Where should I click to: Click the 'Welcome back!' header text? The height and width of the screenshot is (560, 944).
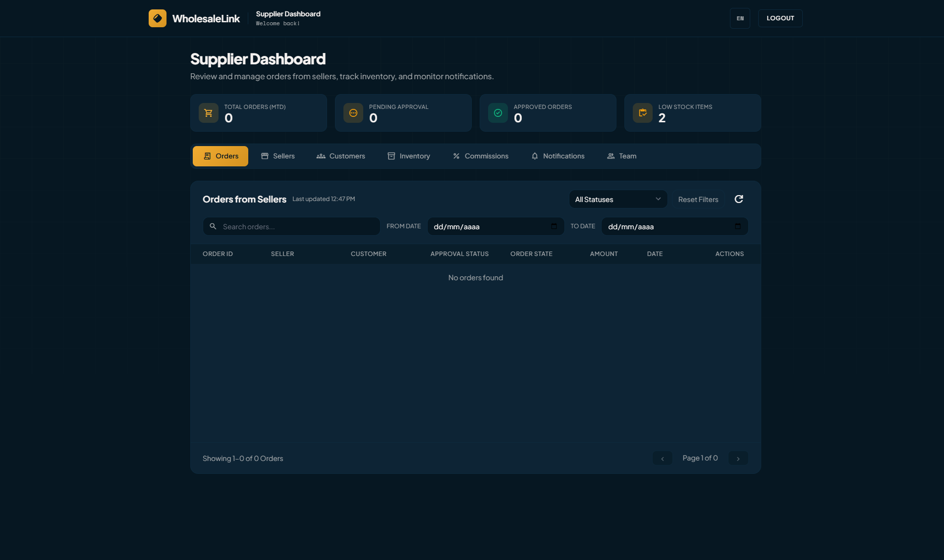click(278, 24)
